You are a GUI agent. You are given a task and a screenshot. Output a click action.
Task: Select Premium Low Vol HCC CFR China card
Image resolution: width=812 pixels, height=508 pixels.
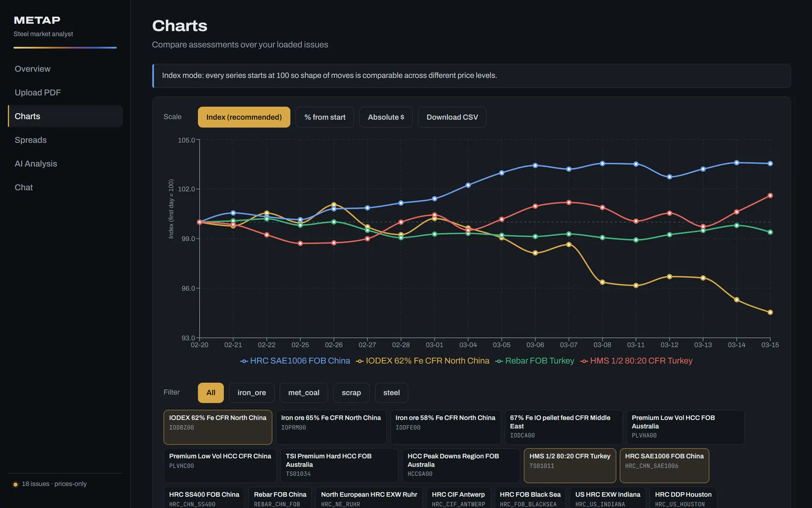[x=220, y=465]
